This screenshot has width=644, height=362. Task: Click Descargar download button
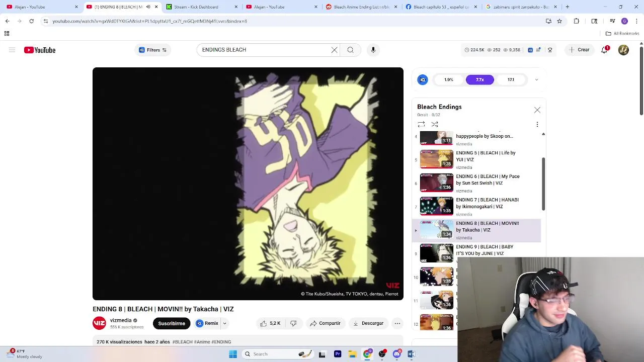click(x=368, y=323)
